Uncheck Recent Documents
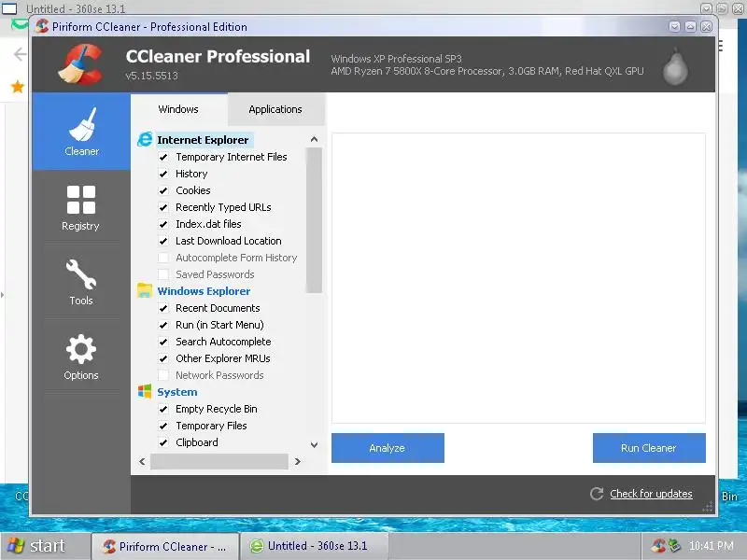Screen dimensions: 747x560 click(163, 308)
